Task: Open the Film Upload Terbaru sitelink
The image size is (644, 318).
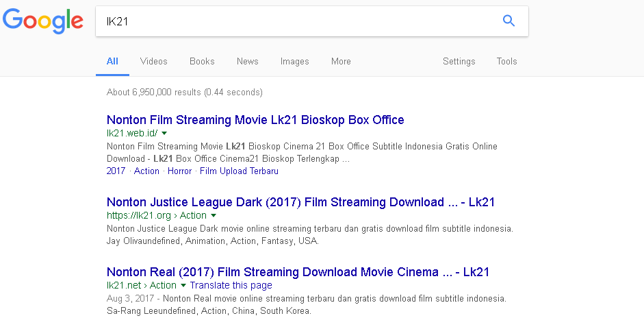Action: click(239, 171)
